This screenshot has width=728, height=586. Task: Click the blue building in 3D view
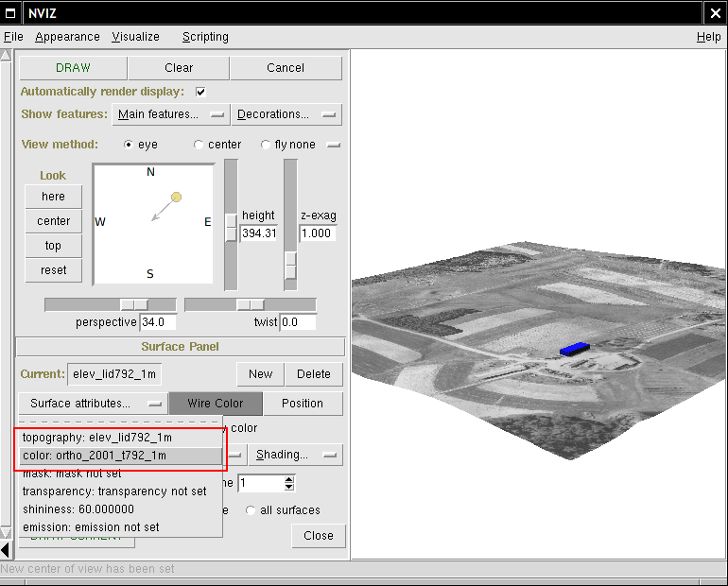coord(574,349)
